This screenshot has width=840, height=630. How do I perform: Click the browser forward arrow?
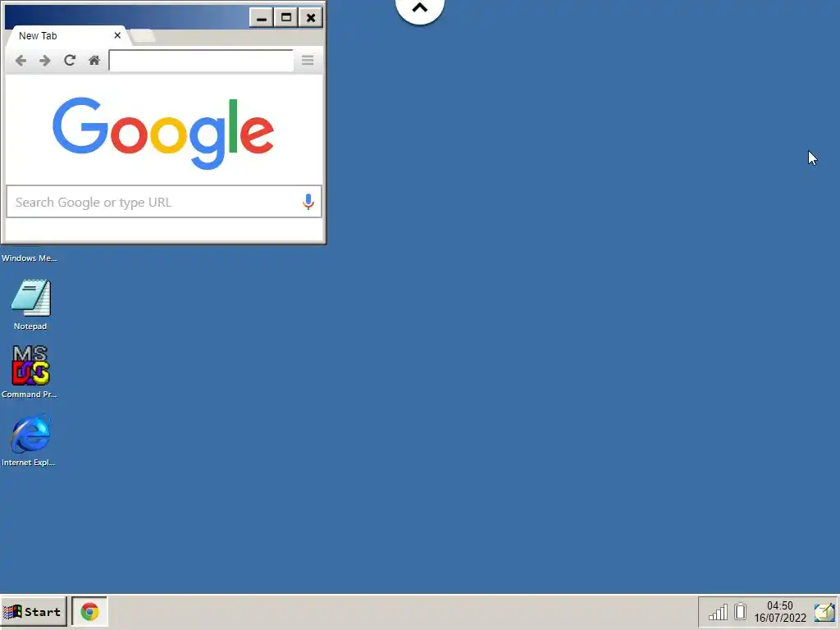[45, 61]
